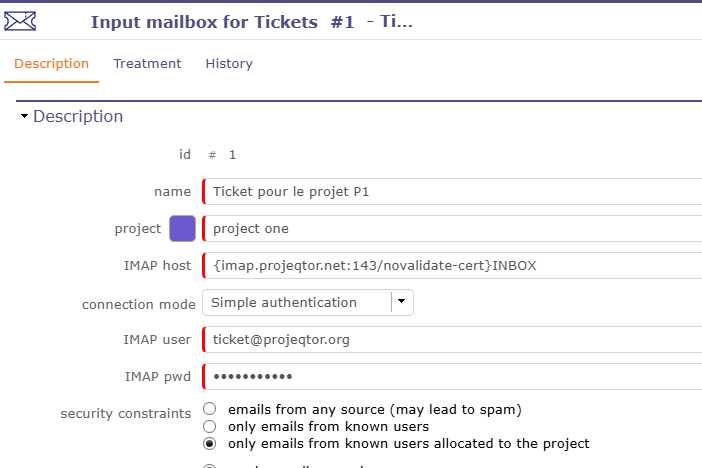Select 'only emails from known users' radio

tap(209, 426)
